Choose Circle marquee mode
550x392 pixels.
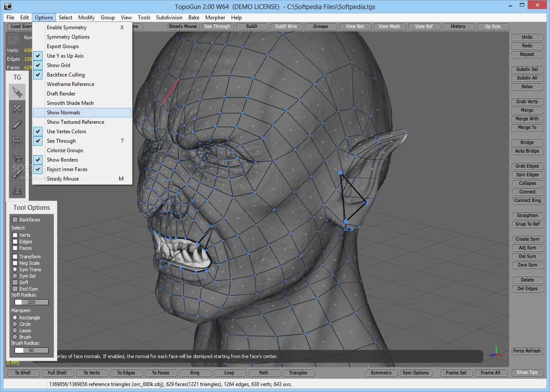tap(15, 324)
